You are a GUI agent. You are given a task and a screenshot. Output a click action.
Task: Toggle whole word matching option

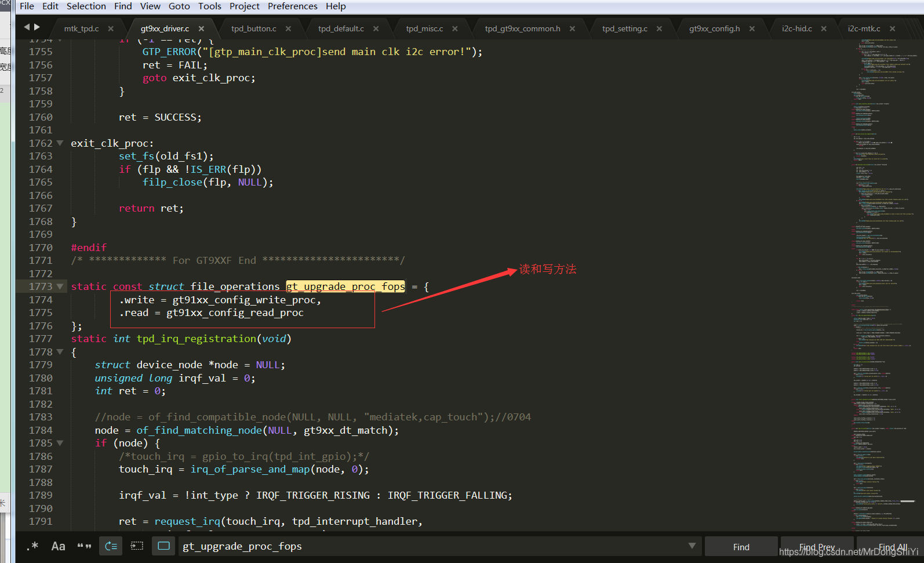pyautogui.click(x=84, y=546)
